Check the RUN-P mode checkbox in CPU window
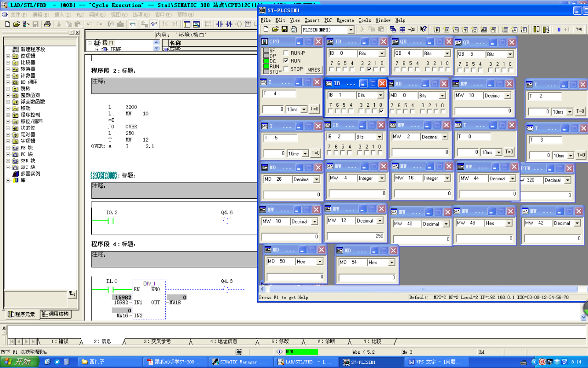 [286, 53]
